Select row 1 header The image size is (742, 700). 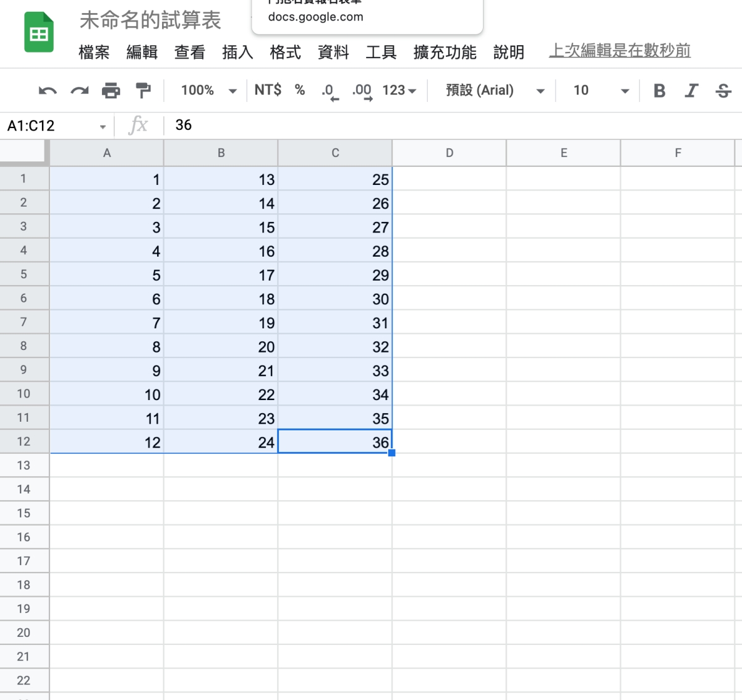click(x=24, y=179)
